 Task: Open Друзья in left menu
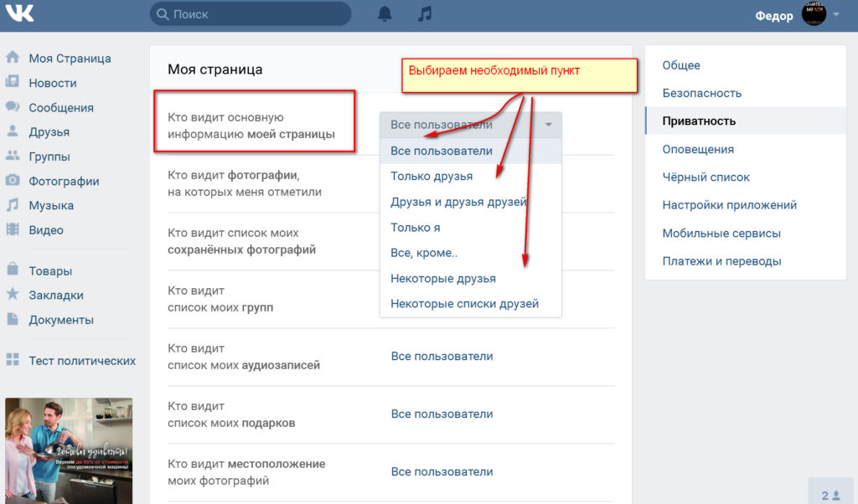[x=49, y=132]
